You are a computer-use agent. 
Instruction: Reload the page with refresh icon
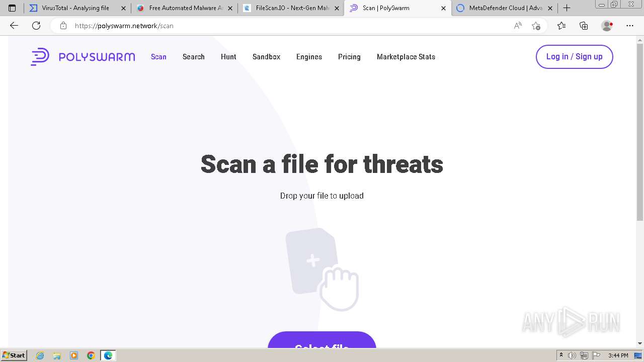coord(36,26)
